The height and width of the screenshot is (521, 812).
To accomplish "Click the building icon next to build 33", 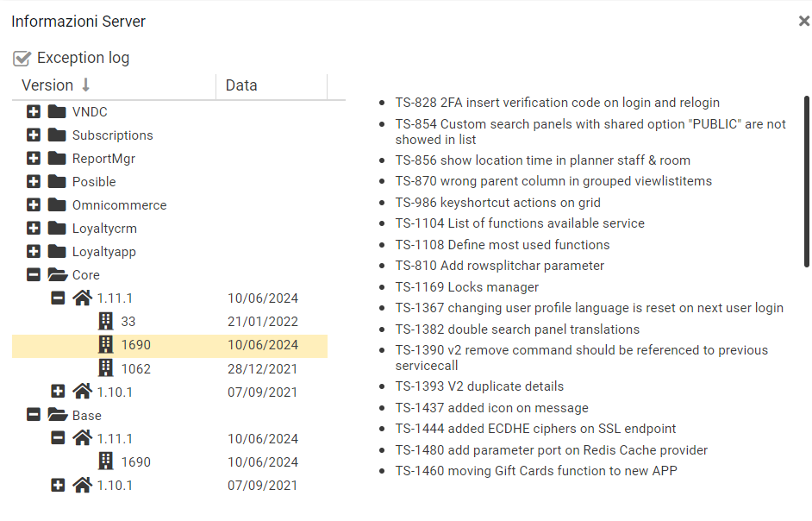I will pyautogui.click(x=106, y=322).
